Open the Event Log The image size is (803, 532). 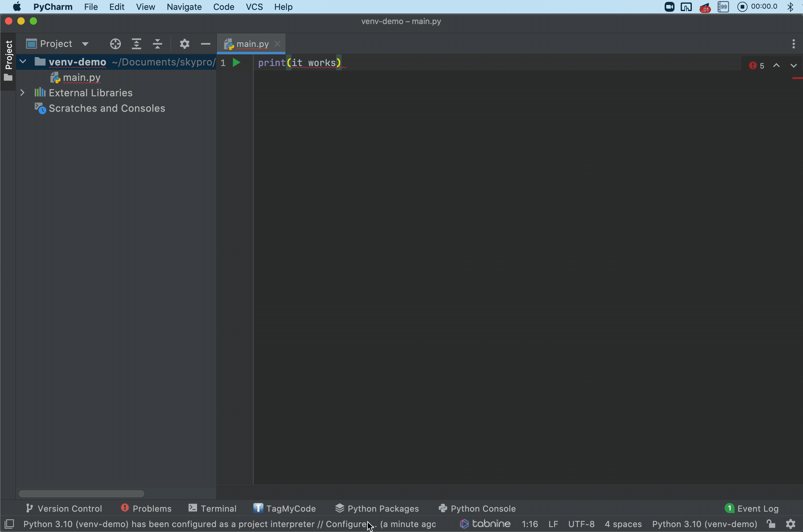752,508
